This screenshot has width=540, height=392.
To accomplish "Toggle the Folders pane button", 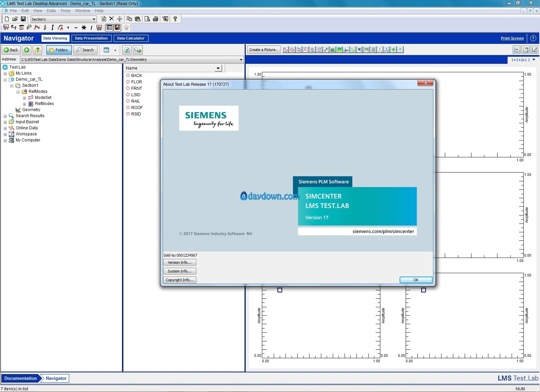I will (x=59, y=50).
